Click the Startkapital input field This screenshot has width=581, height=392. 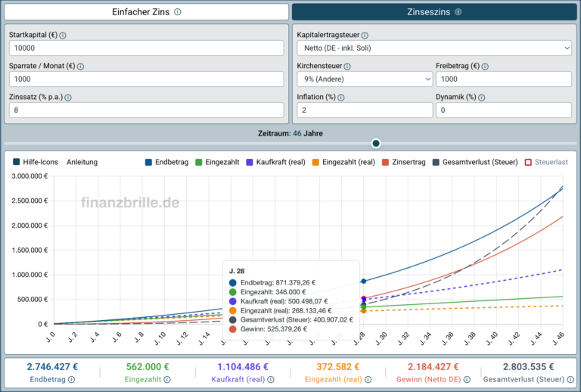click(146, 48)
